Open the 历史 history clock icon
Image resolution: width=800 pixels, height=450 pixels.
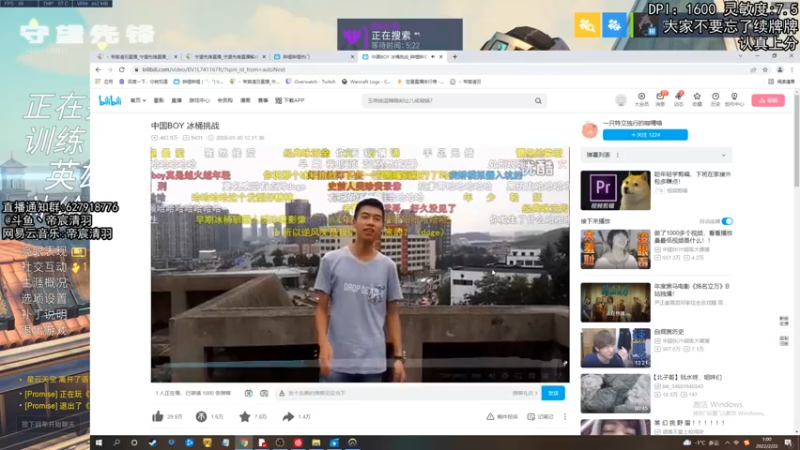point(715,99)
